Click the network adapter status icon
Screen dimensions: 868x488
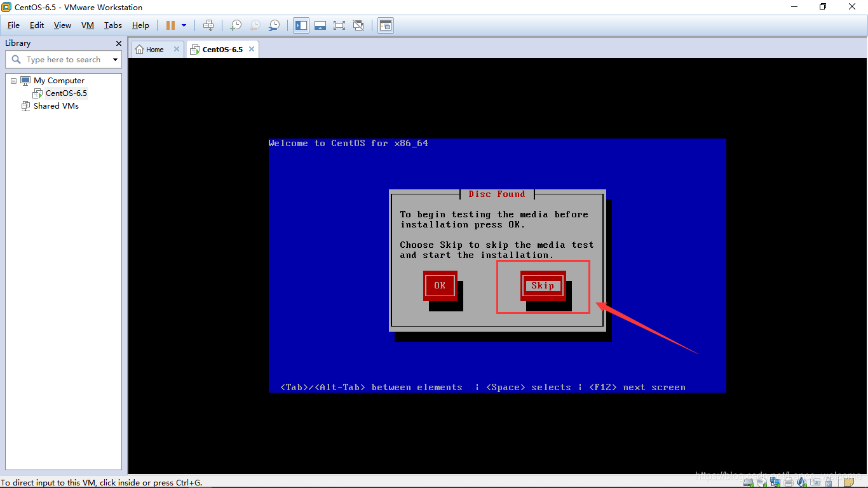[775, 482]
